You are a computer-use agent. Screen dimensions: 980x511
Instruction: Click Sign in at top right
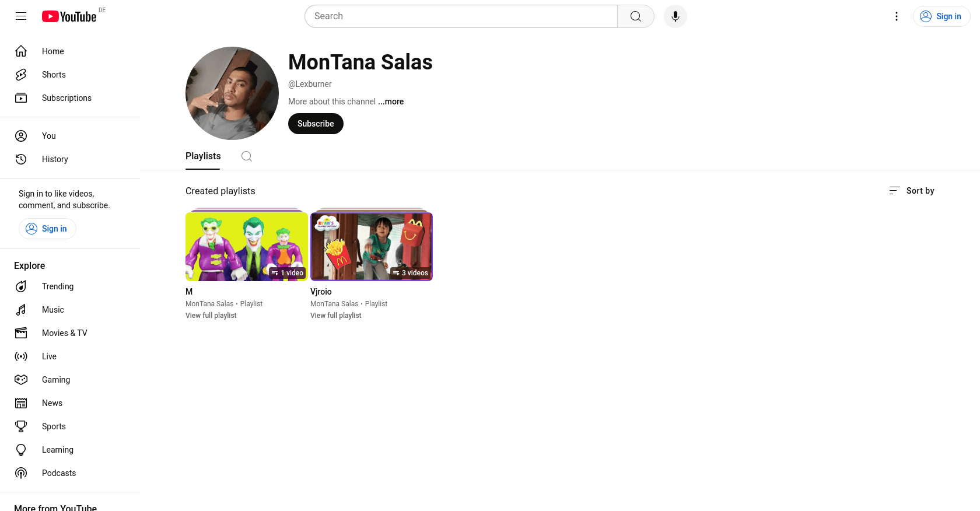[942, 16]
